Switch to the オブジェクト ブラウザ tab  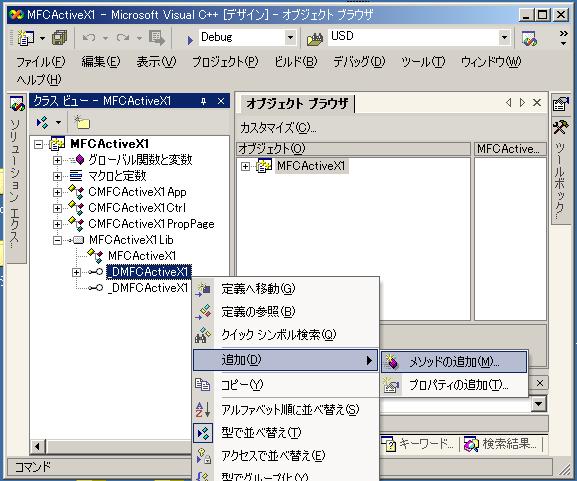click(297, 103)
